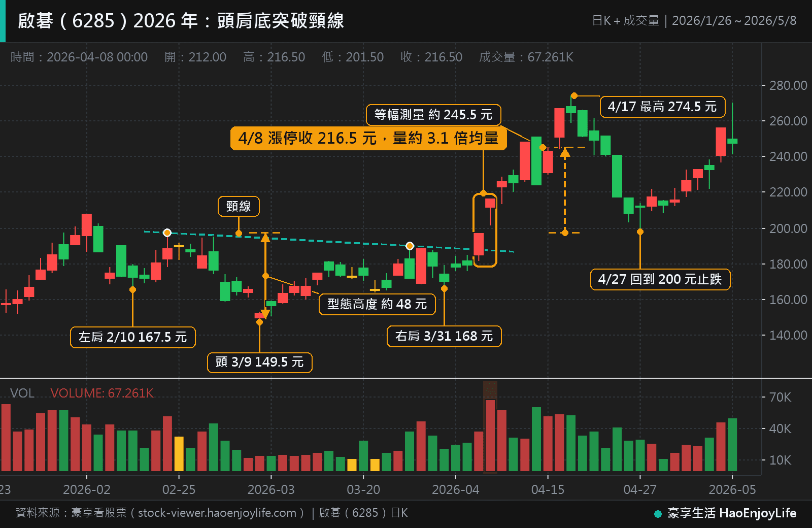The image size is (812, 528).
Task: Click the 200.00 price axis label
Action: [788, 228]
